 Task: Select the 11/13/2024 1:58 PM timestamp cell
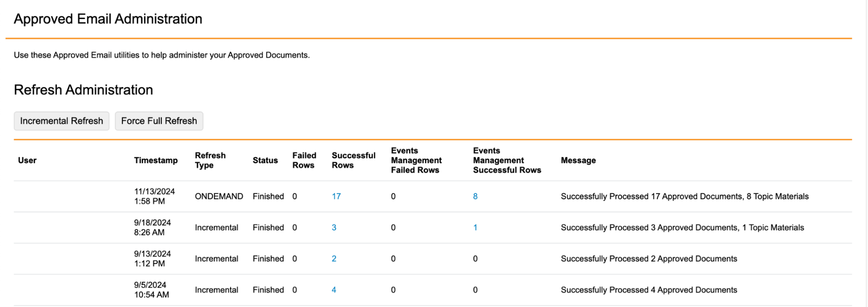point(154,196)
